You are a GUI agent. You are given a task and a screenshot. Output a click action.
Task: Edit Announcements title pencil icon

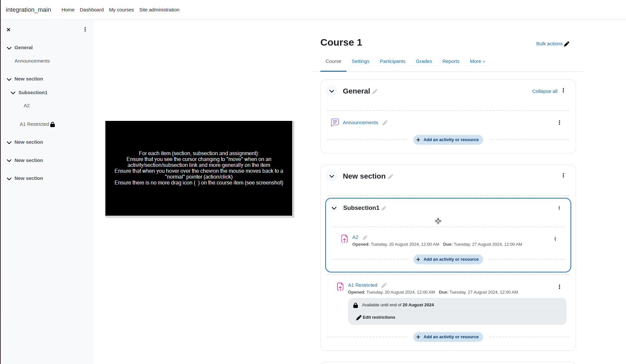point(385,123)
